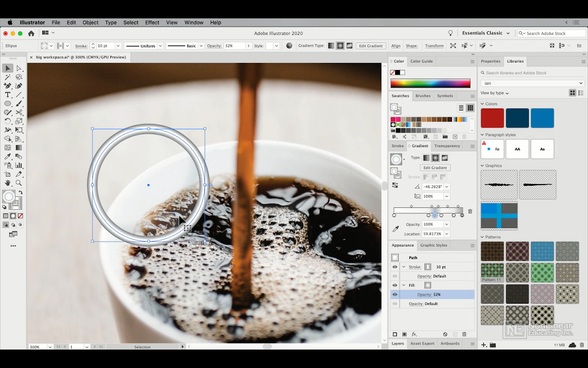Switch to the Graphic Styles tab
588x368 pixels.
pos(434,245)
